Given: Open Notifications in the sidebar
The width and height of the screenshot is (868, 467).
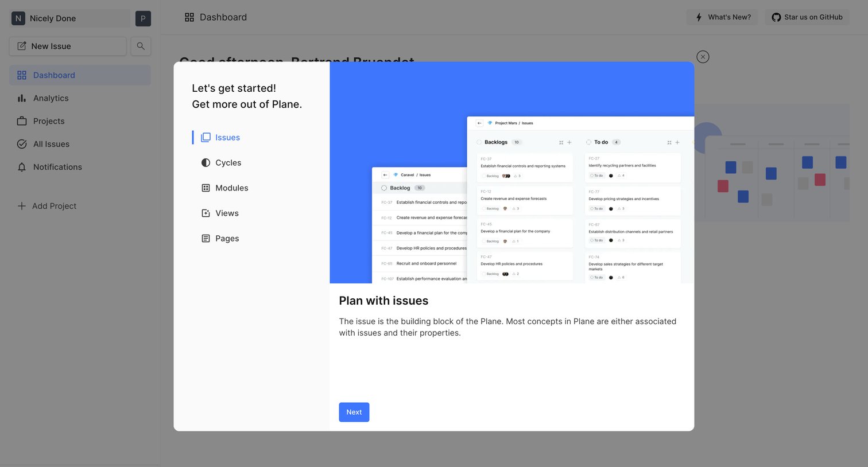Looking at the screenshot, I should pos(80,167).
